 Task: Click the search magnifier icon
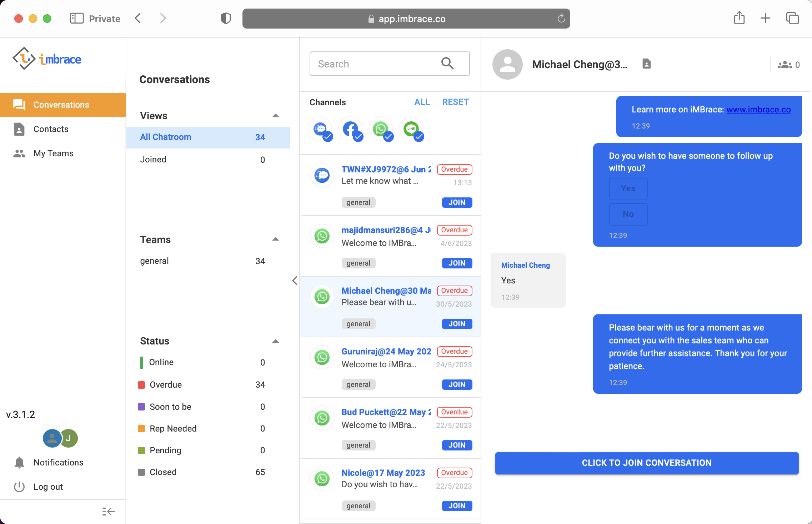pos(447,64)
